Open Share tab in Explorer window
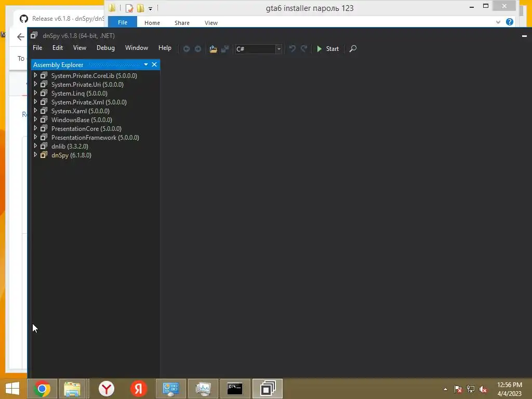Screen dimensions: 532x399 click(182, 23)
